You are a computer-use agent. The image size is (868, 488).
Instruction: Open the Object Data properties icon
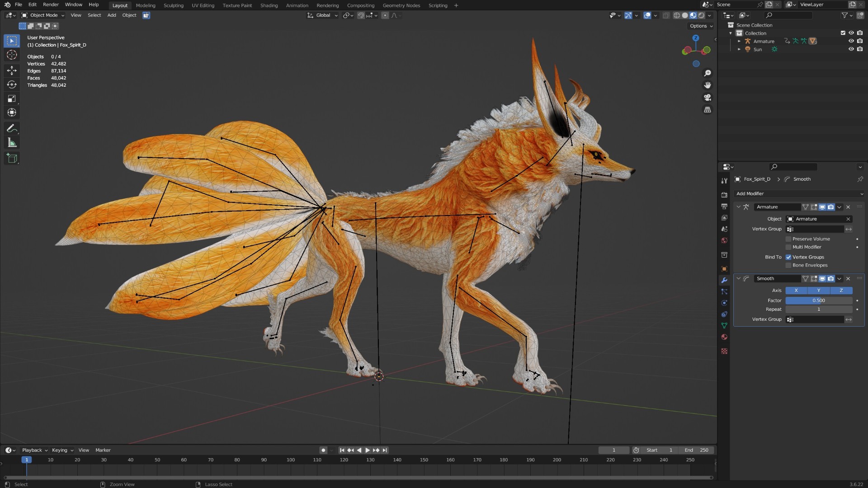(724, 326)
